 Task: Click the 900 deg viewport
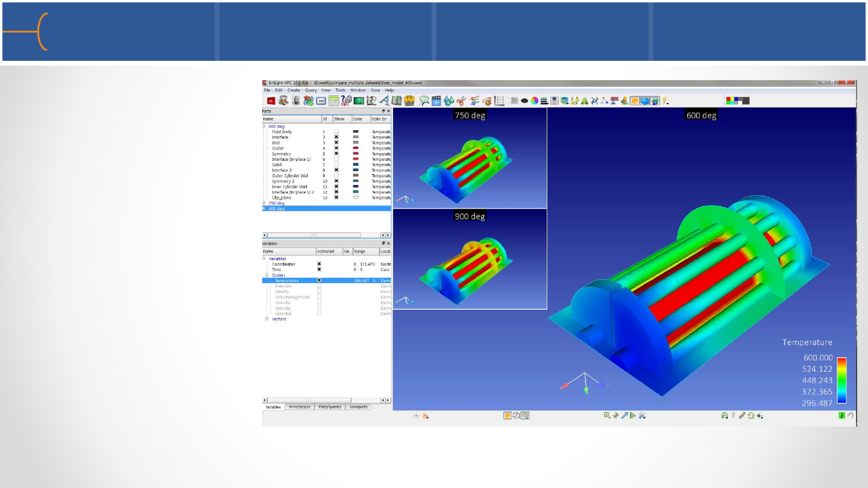(x=470, y=259)
